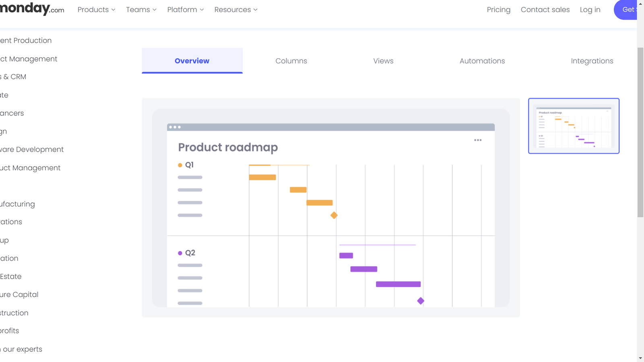This screenshot has height=362, width=644.
Task: Switch to the Views tab
Action: point(383,61)
